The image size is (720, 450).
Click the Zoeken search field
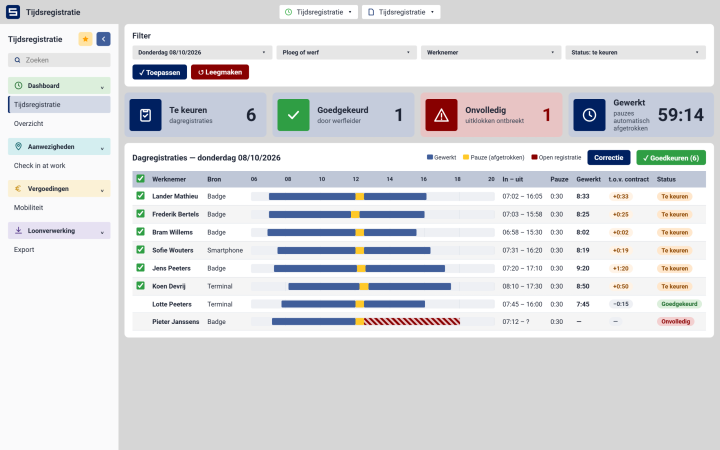pyautogui.click(x=59, y=60)
